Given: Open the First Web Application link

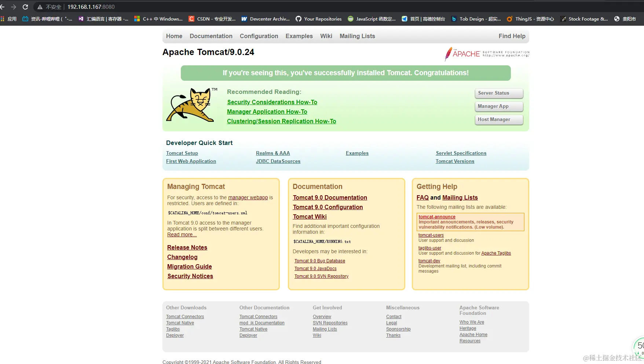Looking at the screenshot, I should [x=191, y=161].
